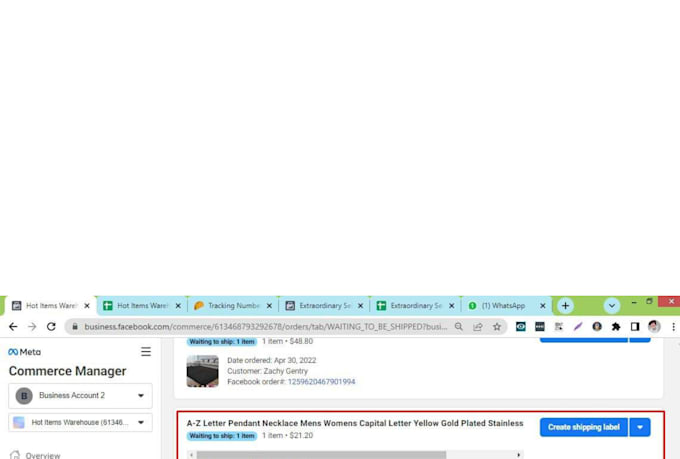Click the browser address bar URL

click(x=265, y=327)
